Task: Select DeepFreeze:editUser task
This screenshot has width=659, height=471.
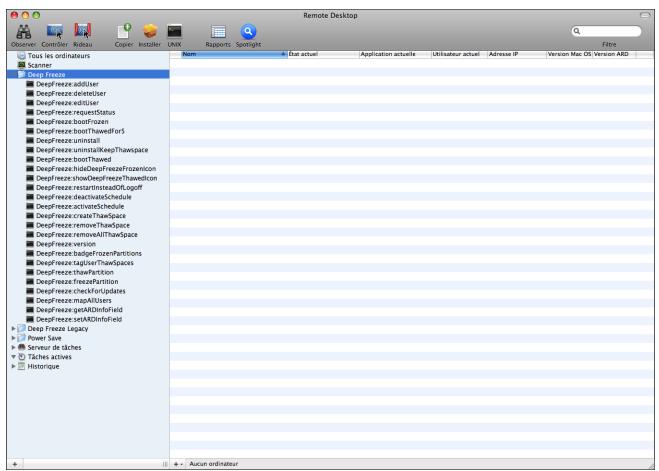Action: tap(67, 103)
